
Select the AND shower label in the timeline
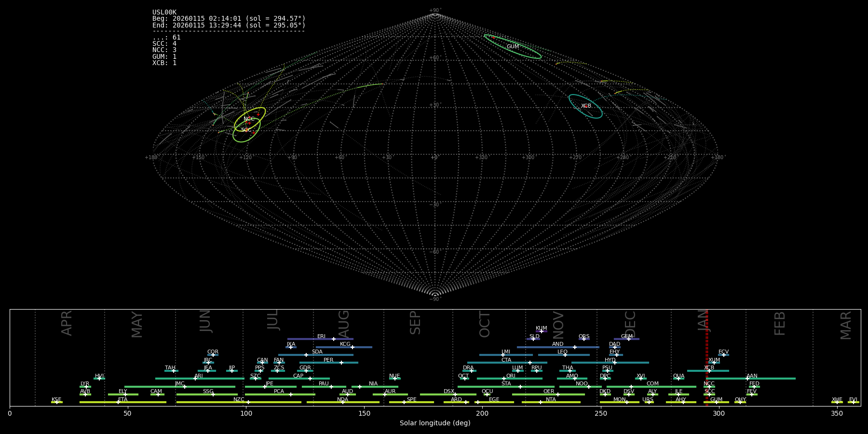[558, 344]
